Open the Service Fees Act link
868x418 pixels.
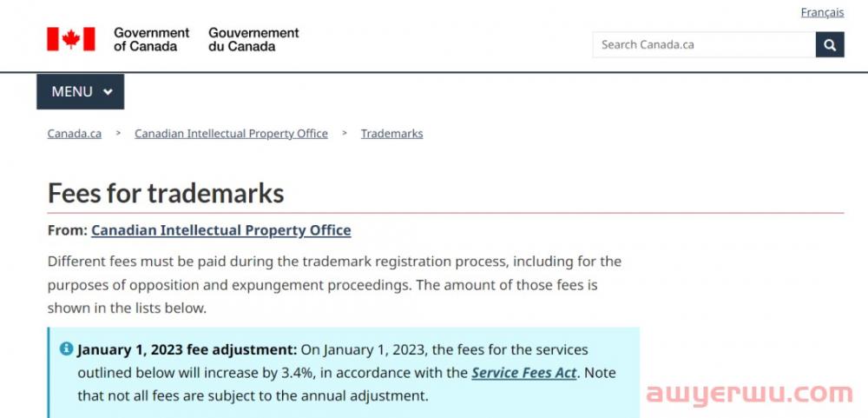[x=523, y=373]
